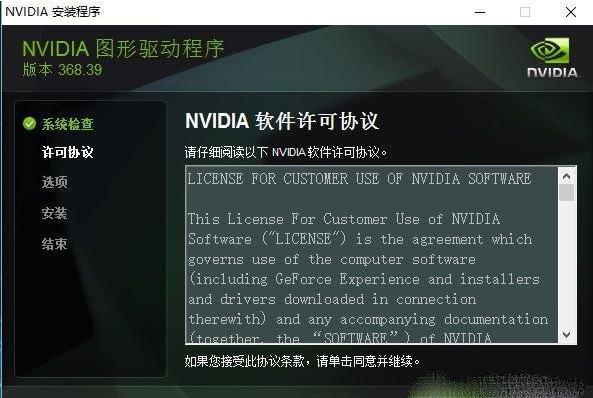593x398 pixels.
Task: Close the NVIDIA installer window
Action: (x=571, y=12)
